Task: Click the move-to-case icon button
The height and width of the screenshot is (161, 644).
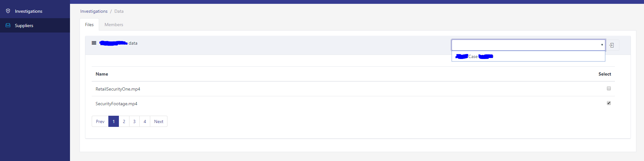Action: [x=612, y=45]
